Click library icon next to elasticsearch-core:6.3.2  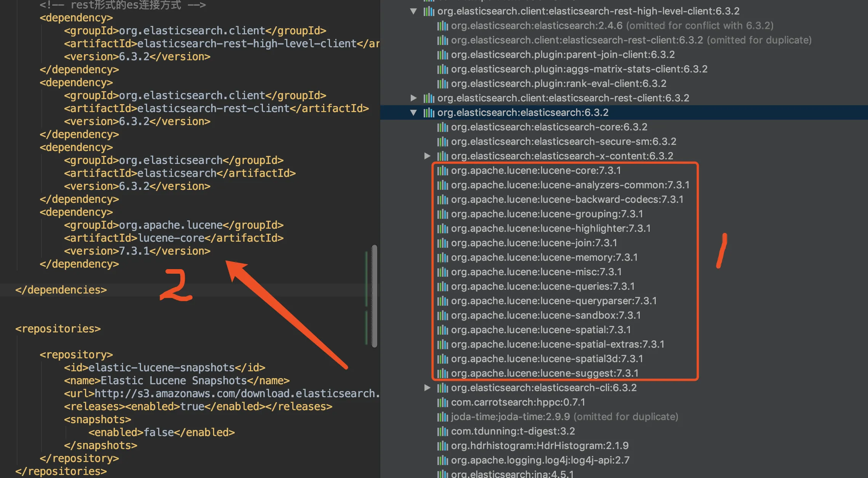coord(442,127)
